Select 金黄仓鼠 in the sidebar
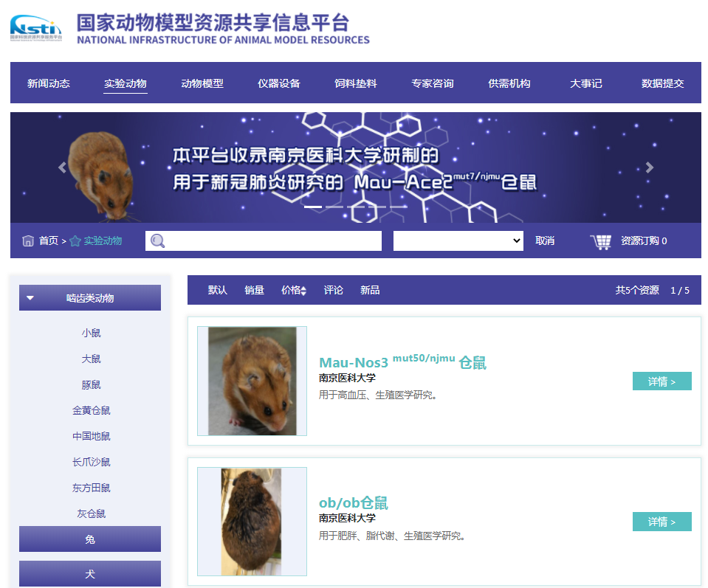 coord(92,411)
